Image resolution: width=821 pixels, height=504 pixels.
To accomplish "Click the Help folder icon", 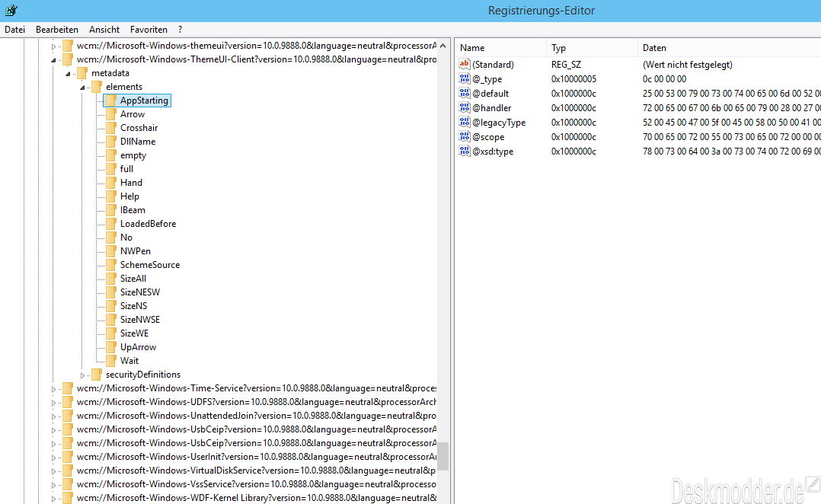I will [x=111, y=196].
